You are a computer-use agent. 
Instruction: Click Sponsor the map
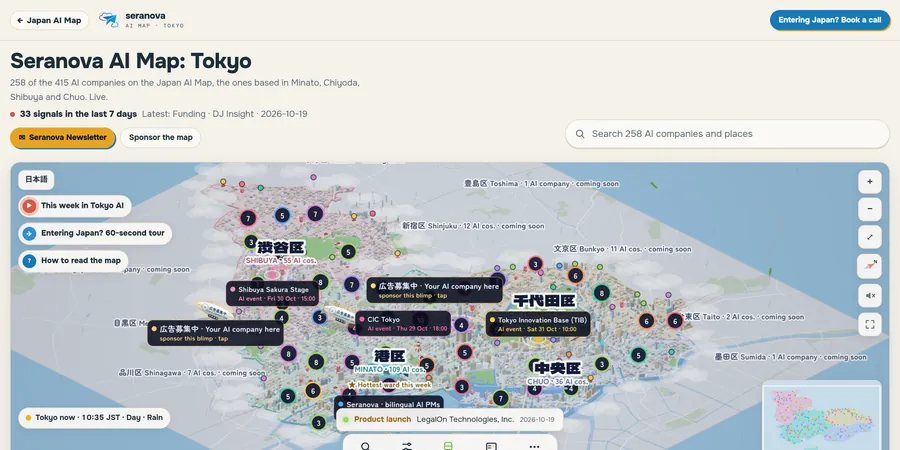161,138
